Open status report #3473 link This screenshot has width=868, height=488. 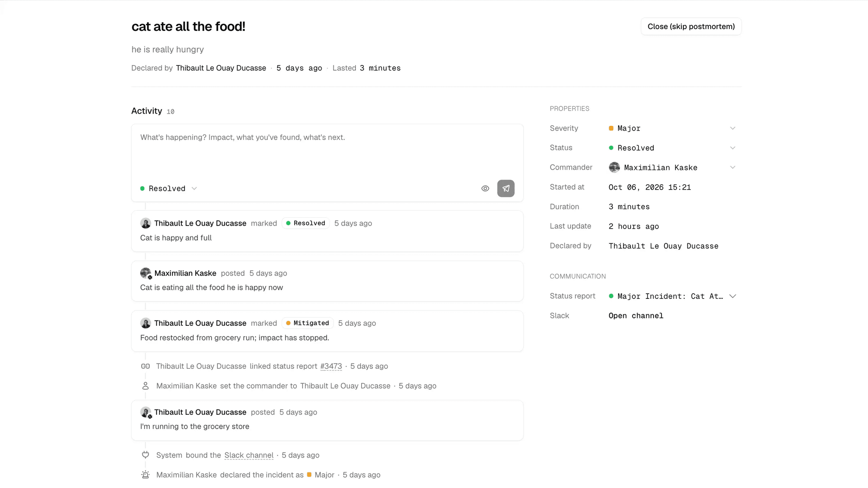pos(331,366)
